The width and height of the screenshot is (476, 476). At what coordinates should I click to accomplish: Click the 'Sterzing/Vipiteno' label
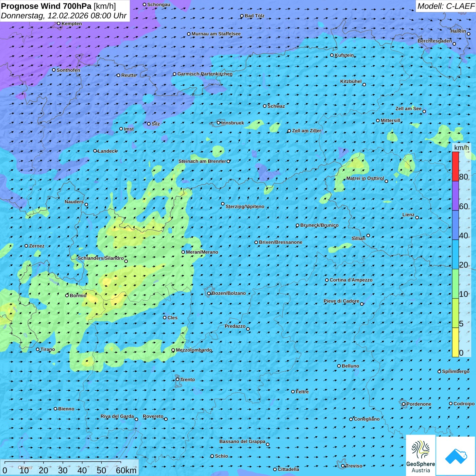[245, 206]
